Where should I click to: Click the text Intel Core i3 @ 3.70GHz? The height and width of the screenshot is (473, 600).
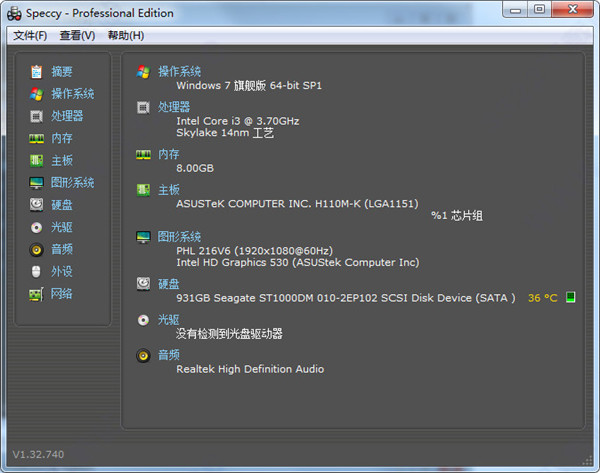[x=238, y=121]
